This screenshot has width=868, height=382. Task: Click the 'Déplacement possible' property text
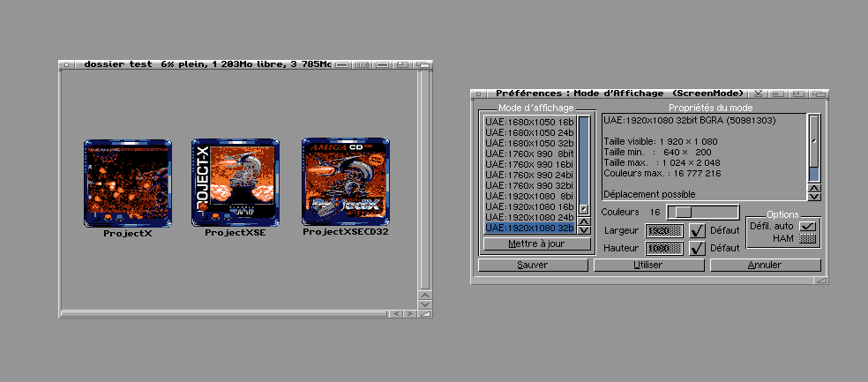(648, 194)
